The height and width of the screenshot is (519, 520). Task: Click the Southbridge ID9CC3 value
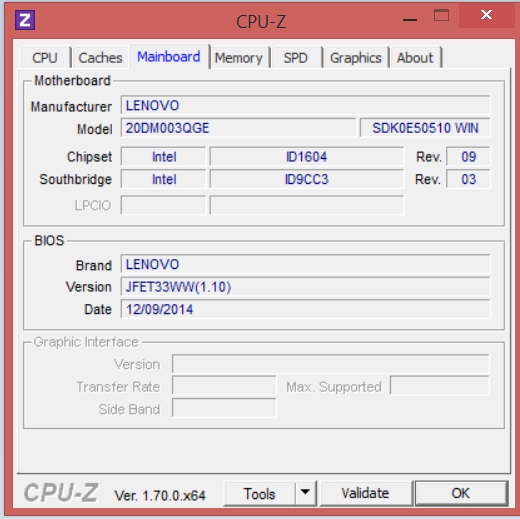click(307, 179)
